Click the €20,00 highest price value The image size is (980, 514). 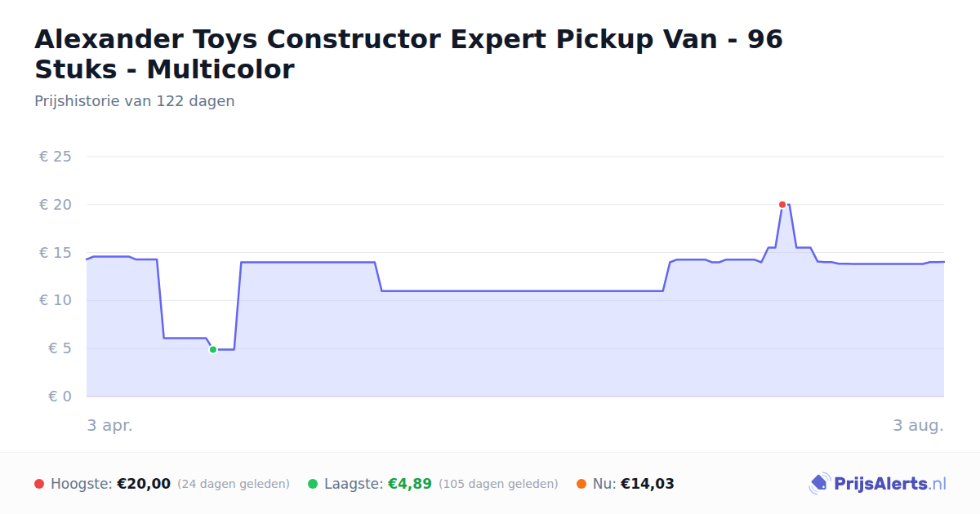(144, 484)
